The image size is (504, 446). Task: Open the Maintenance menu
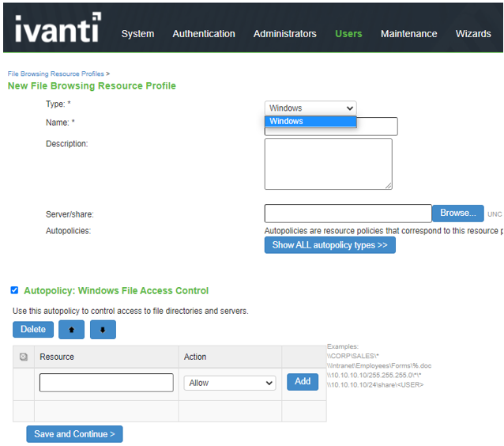[x=409, y=34]
